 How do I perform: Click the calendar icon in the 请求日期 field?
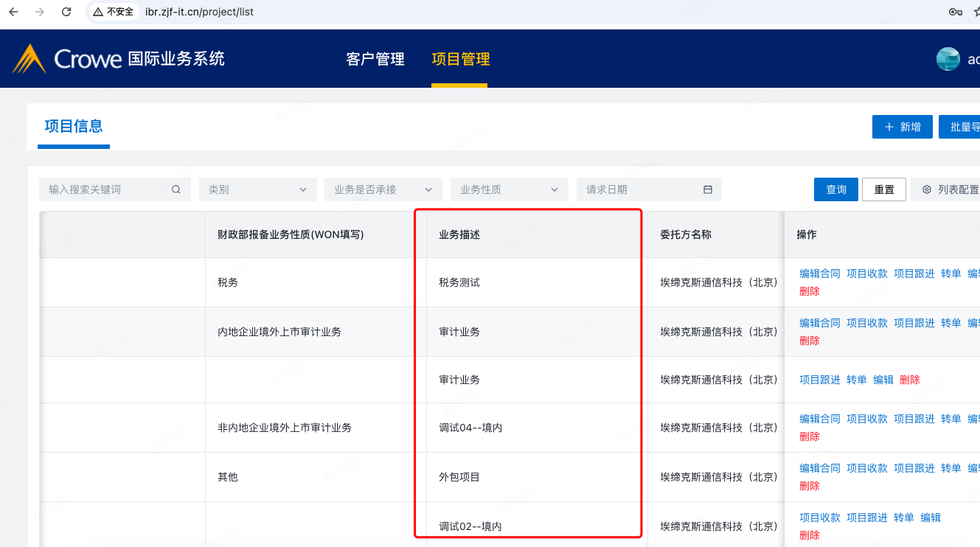[708, 189]
